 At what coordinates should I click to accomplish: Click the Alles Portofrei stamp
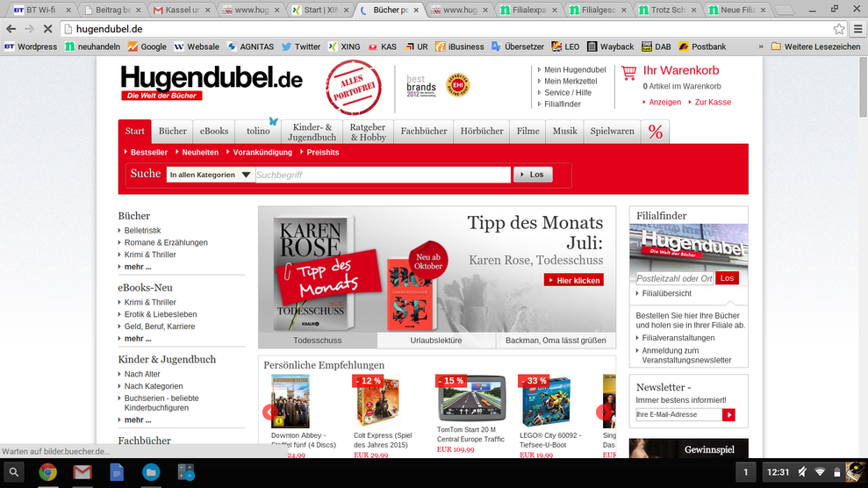[354, 88]
